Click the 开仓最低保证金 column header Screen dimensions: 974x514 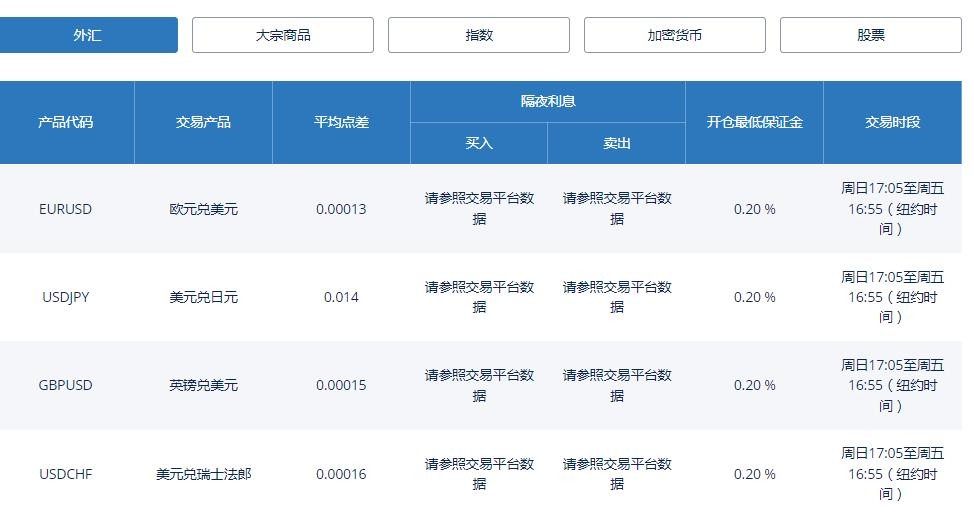tap(754, 122)
